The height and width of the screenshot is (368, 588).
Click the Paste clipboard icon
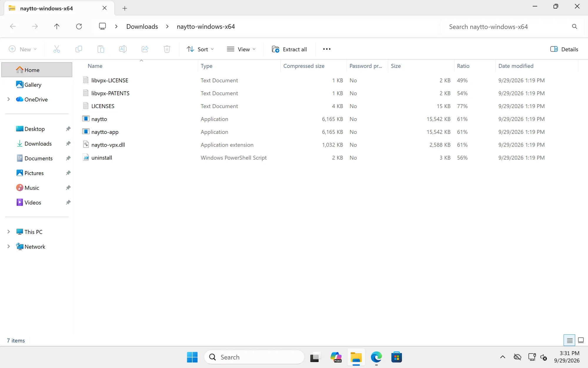[101, 49]
